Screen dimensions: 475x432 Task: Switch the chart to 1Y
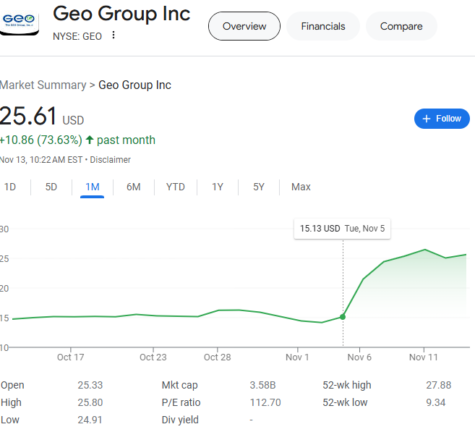pos(217,187)
